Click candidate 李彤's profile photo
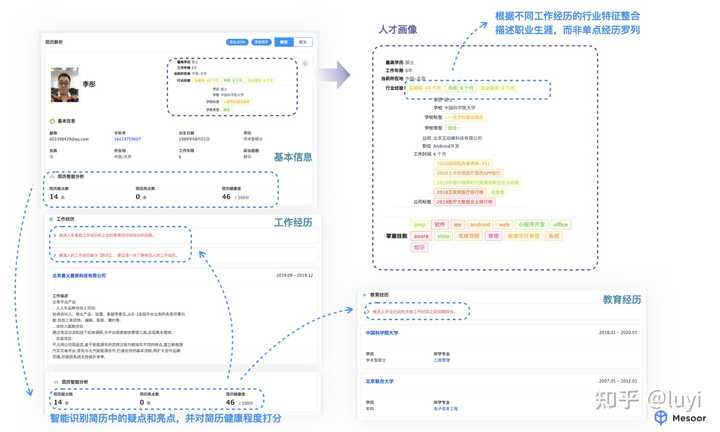Screen dimensions: 720x432 (x=65, y=85)
